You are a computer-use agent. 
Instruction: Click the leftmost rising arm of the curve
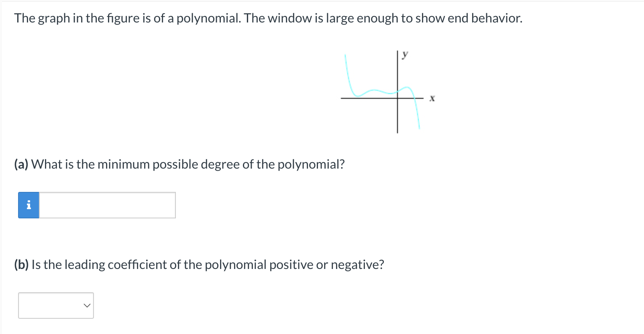346,64
